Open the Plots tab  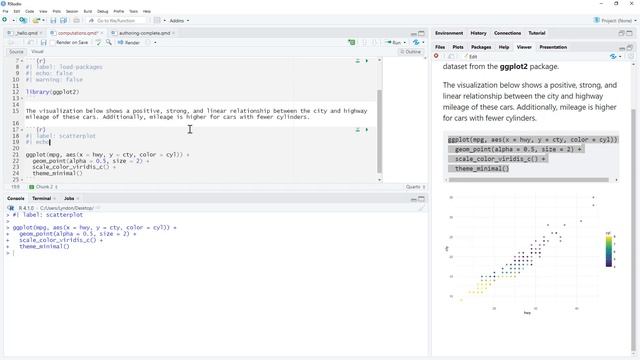coord(458,47)
